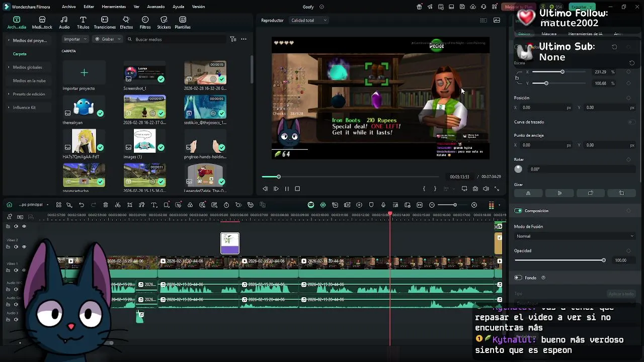Open the Editar menu

point(89,7)
